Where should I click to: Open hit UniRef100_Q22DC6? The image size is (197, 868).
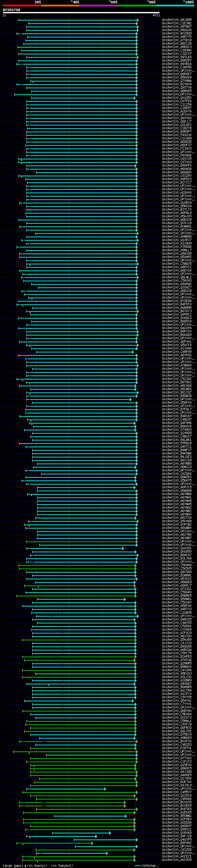(177, 796)
